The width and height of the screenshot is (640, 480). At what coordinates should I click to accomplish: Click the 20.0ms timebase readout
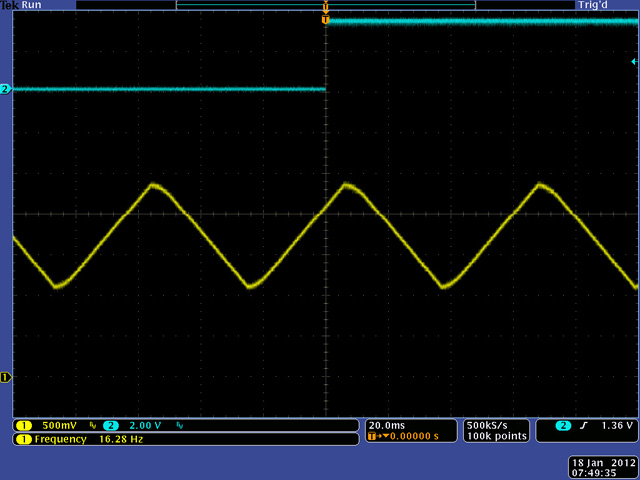tap(387, 425)
